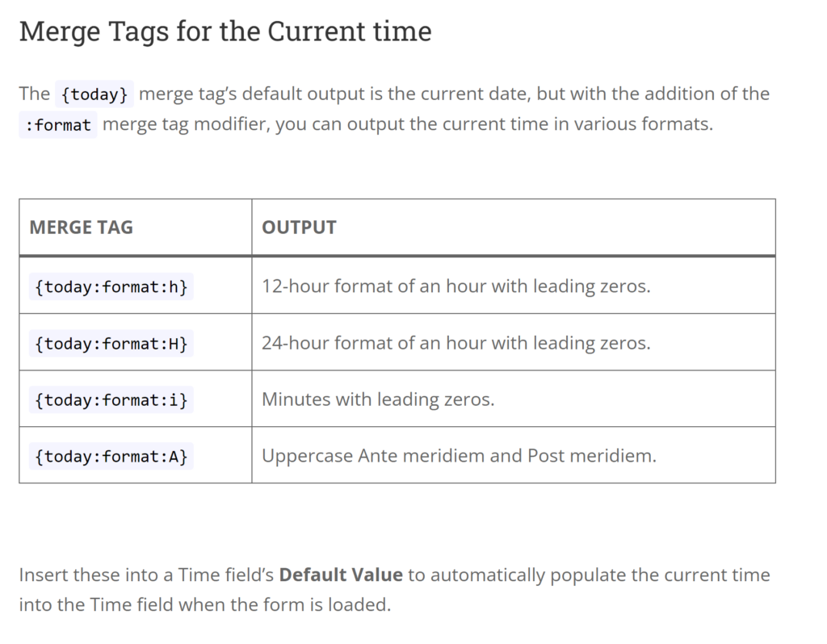Select the {today:format:i} code cell
Screen dimensions: 827x644
[111, 399]
